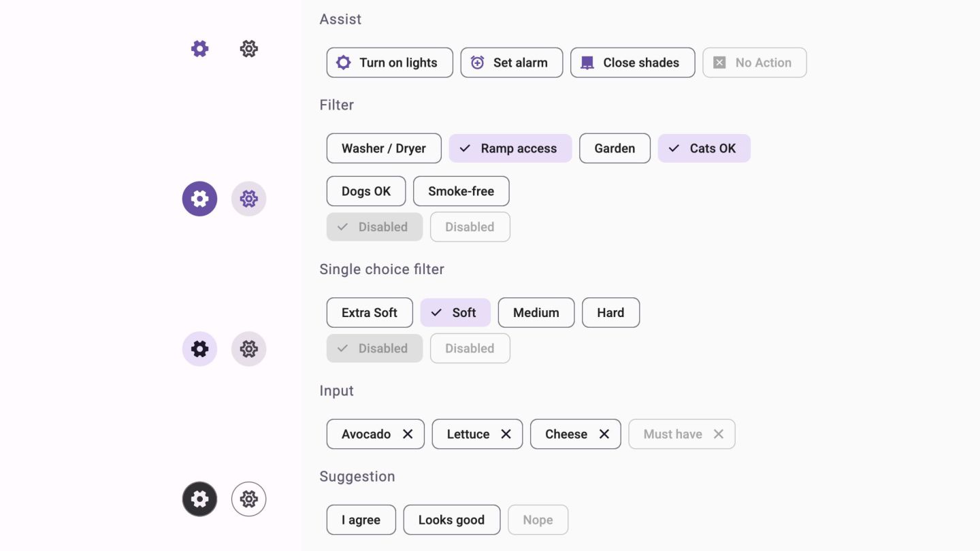Tap the Close shades assist chip
Screen dimensions: 980x551
coord(632,63)
